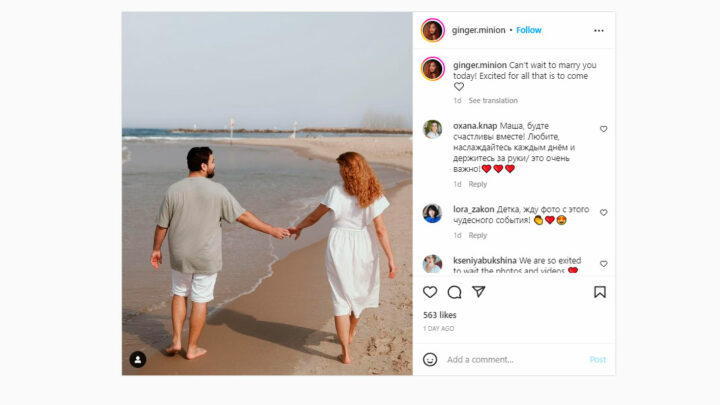
Task: Click the Post button
Action: tap(597, 360)
